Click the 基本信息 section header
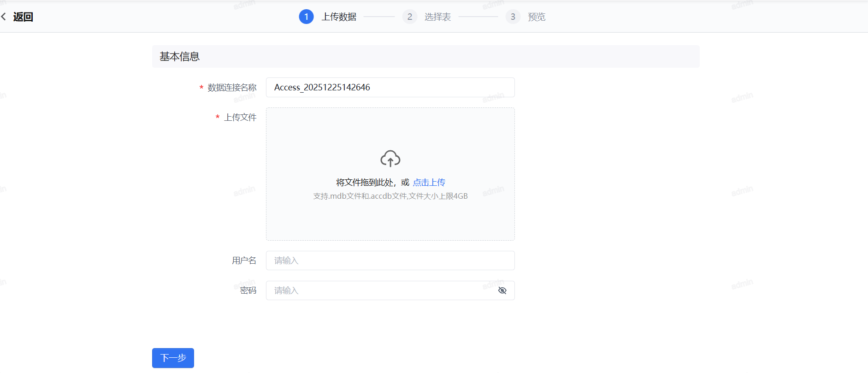The height and width of the screenshot is (373, 868). pos(179,57)
